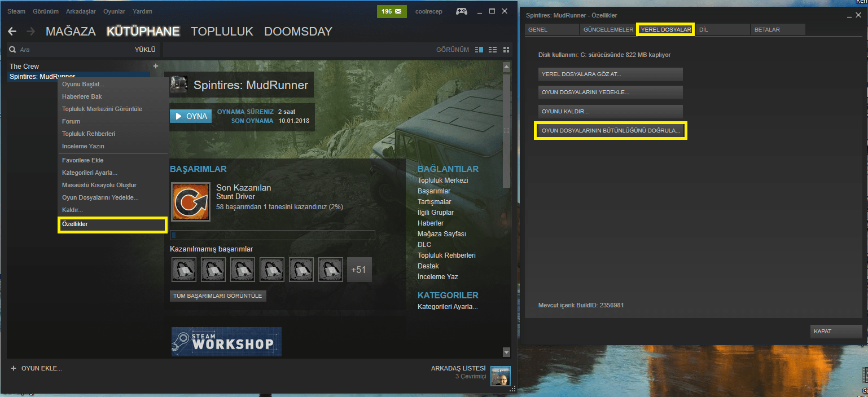Open the Mağaza Sayfası link
Viewport: 868px width, 397px height.
click(441, 234)
